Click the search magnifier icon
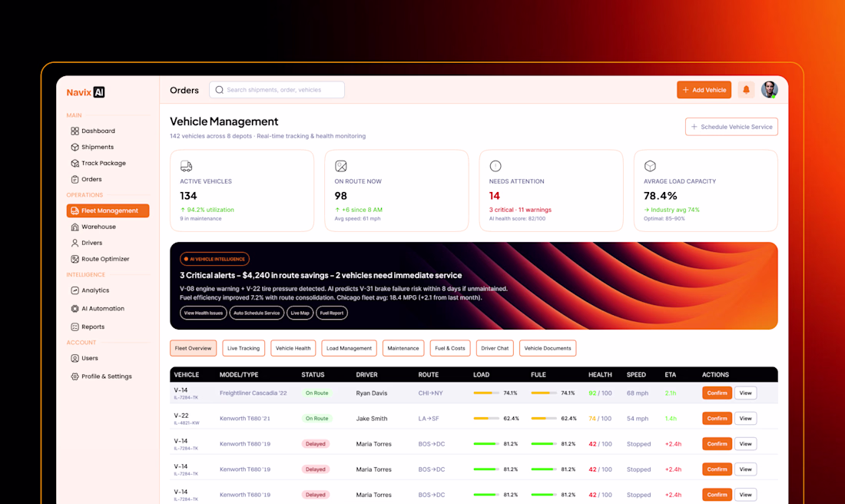845x504 pixels. [220, 90]
